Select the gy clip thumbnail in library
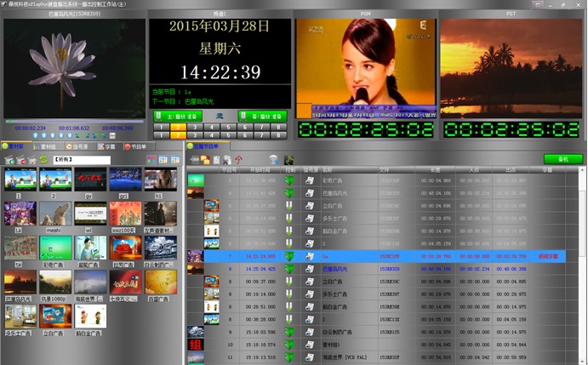588x365 pixels. 90,180
